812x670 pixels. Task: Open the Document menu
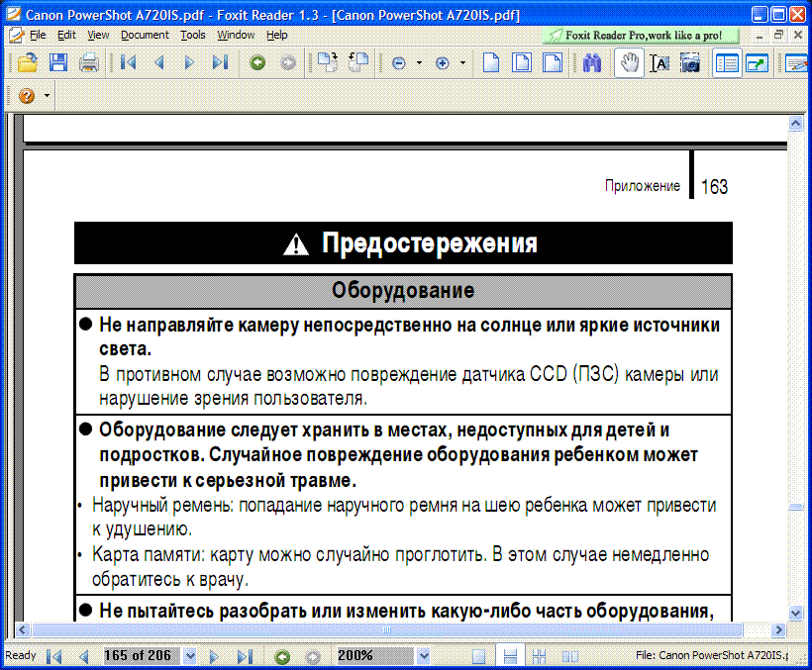145,35
